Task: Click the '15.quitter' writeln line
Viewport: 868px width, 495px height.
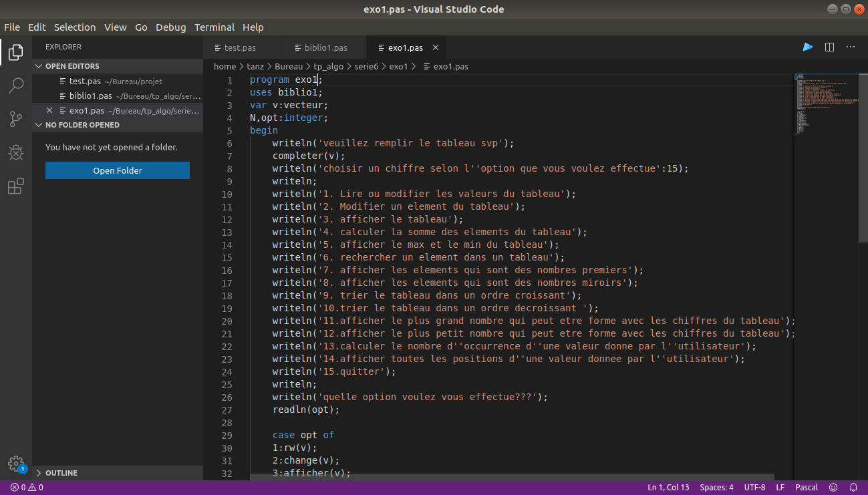Action: click(x=334, y=371)
